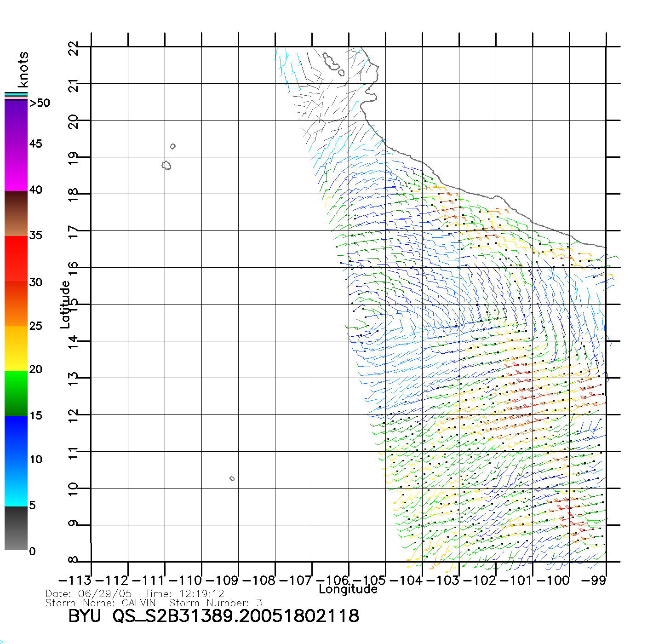Select the green 15–20 knots color band

pyautogui.click(x=16, y=393)
